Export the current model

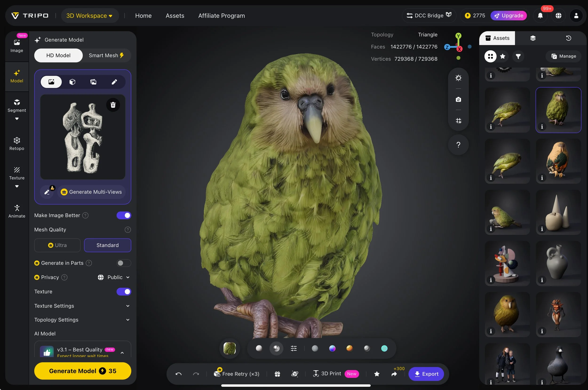426,374
